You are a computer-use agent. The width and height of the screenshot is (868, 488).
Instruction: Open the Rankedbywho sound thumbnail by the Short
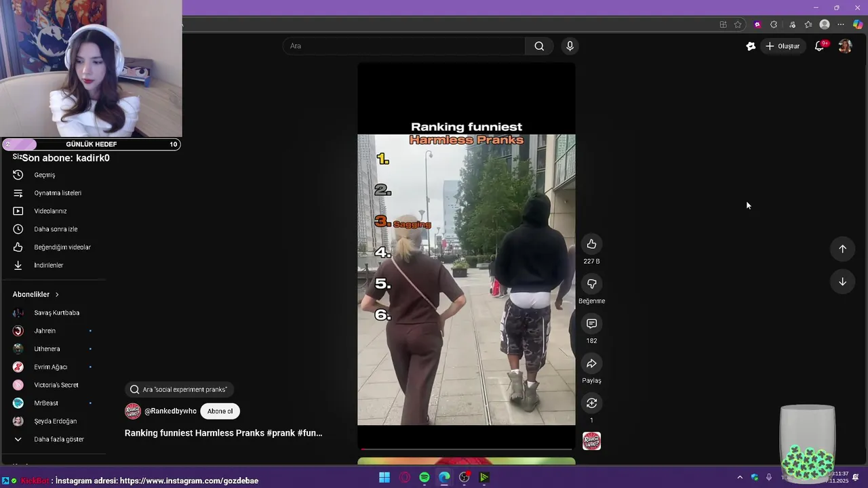tap(591, 441)
